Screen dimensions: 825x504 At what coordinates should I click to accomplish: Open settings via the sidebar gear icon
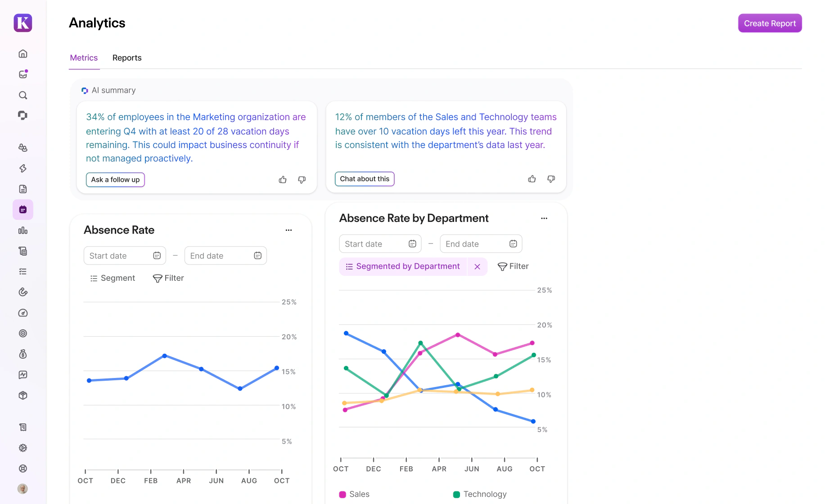pos(23,448)
